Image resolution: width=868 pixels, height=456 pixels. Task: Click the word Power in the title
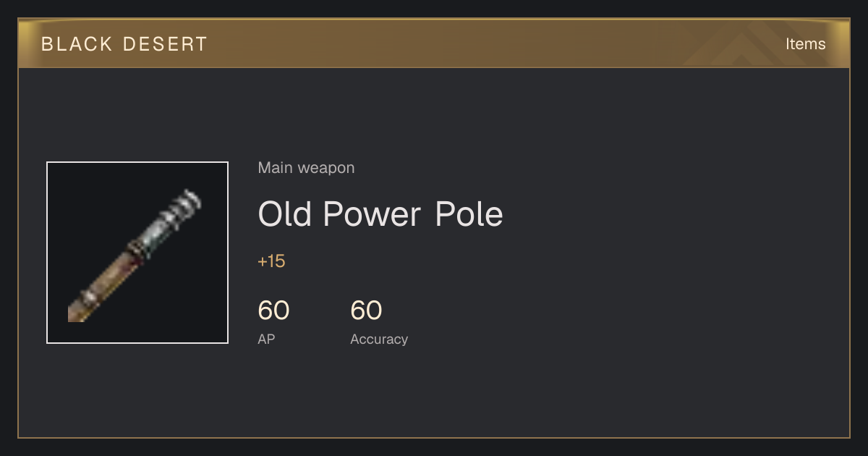[x=372, y=214]
